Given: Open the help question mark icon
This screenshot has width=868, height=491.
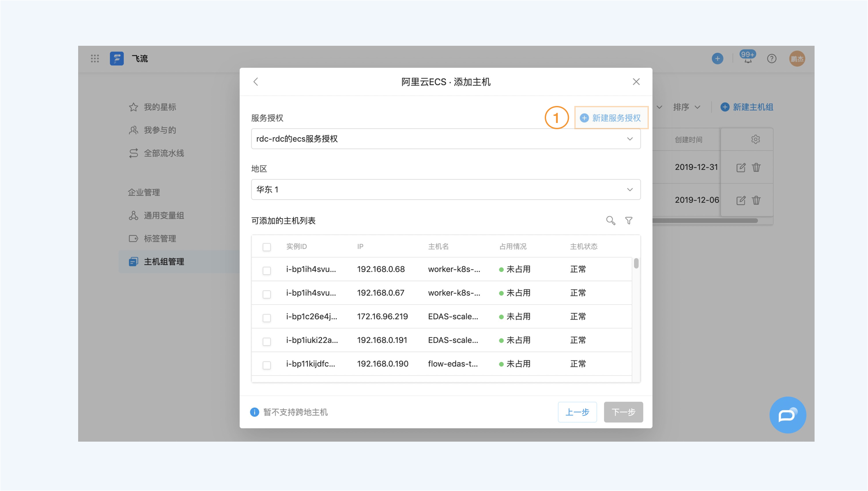Looking at the screenshot, I should tap(771, 59).
